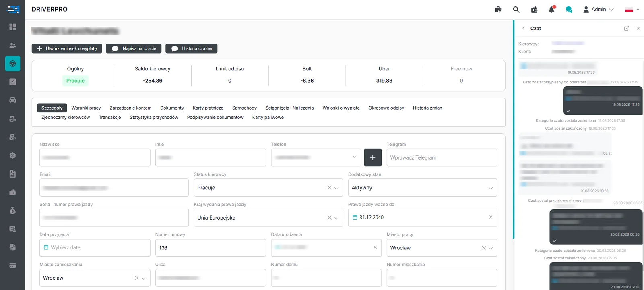This screenshot has height=290, width=644.
Task: Open the percent badge icon in sidebar
Action: tap(12, 155)
